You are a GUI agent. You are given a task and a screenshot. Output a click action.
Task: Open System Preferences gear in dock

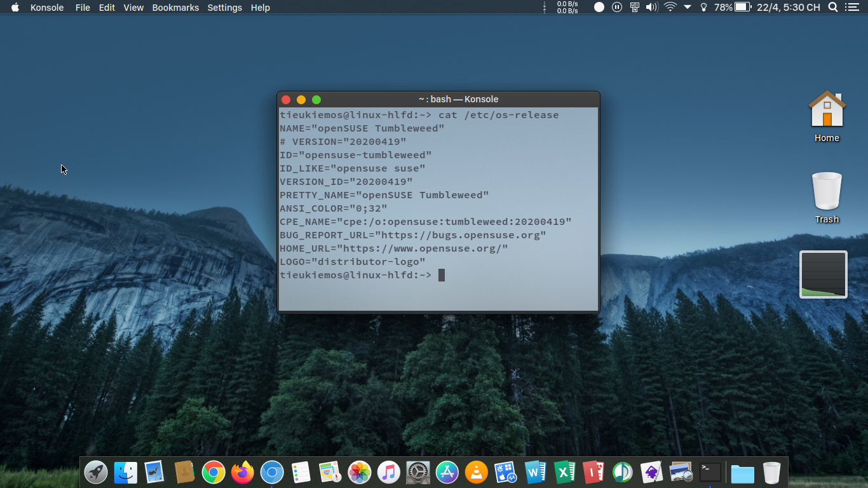pyautogui.click(x=418, y=472)
